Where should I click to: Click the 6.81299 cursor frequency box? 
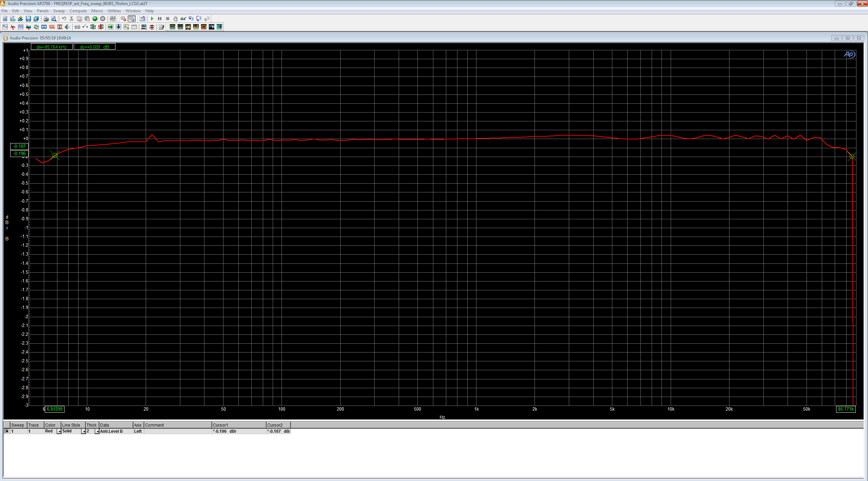pyautogui.click(x=55, y=409)
